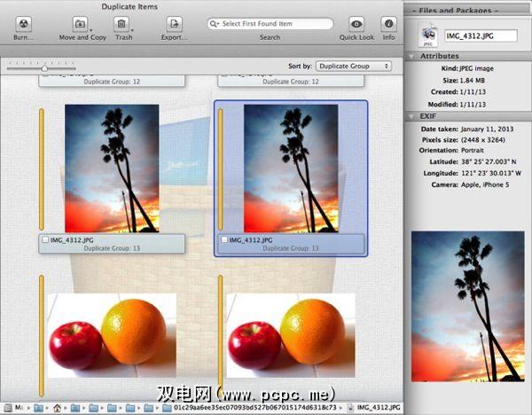Click the Move and Copy icon
Viewport: 532px width, 415px height.
(81, 24)
